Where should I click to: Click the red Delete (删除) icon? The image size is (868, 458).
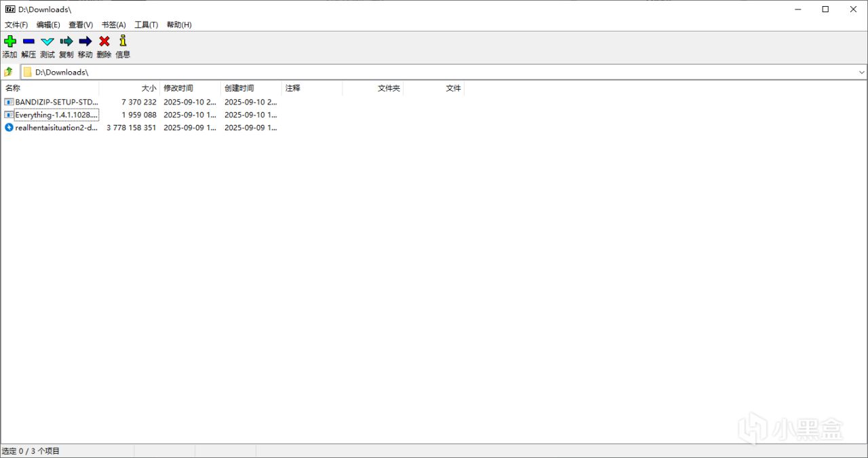(104, 41)
